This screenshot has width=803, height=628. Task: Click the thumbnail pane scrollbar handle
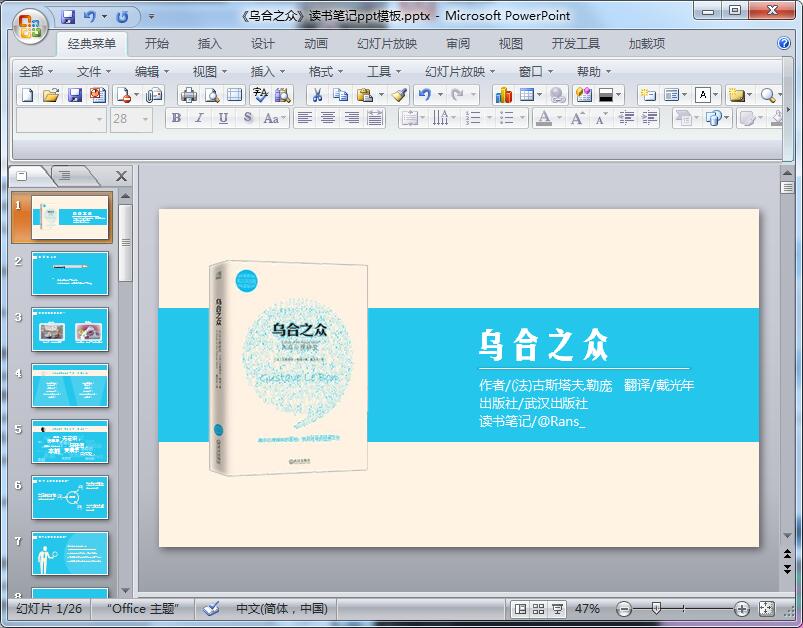(125, 243)
